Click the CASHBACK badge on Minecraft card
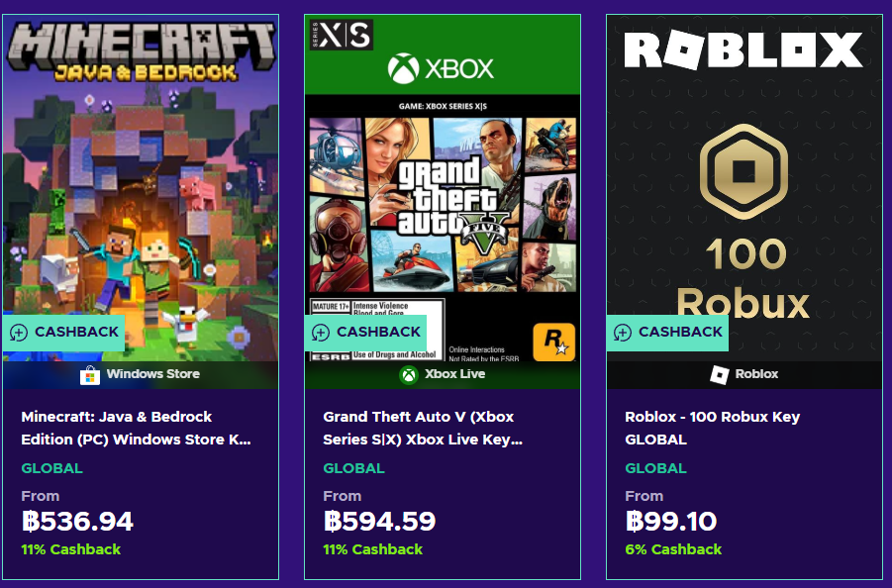 (x=63, y=333)
